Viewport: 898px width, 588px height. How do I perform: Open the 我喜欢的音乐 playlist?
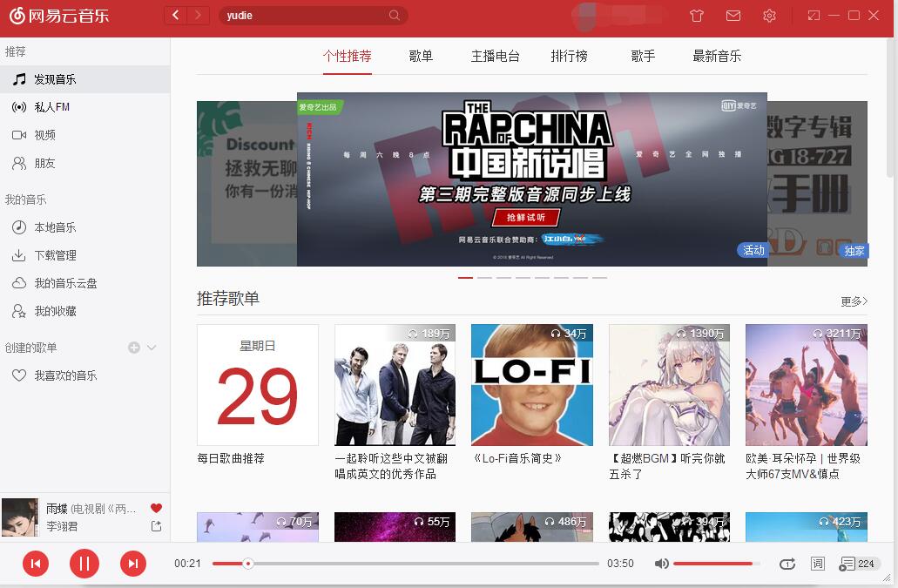[x=84, y=375]
